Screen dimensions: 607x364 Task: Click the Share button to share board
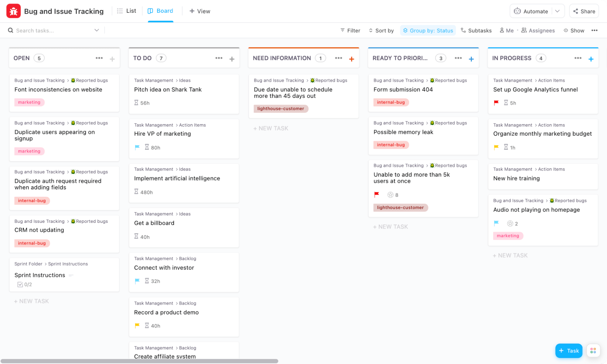585,11
